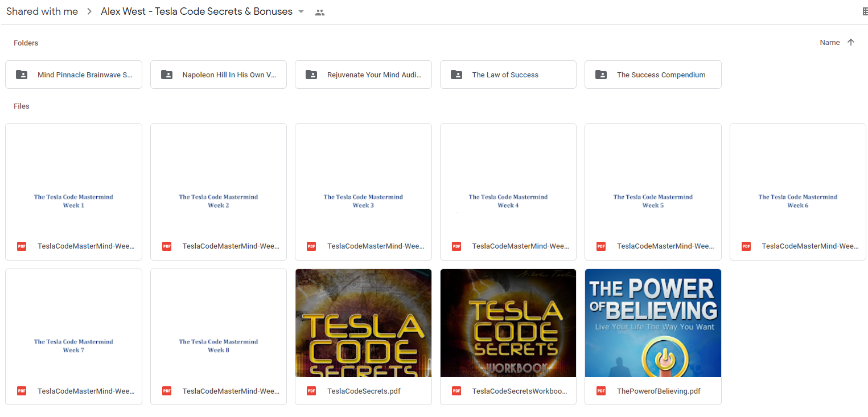This screenshot has width=868, height=417.
Task: Select the file name under the Week 8 thumbnail
Action: [x=231, y=391]
